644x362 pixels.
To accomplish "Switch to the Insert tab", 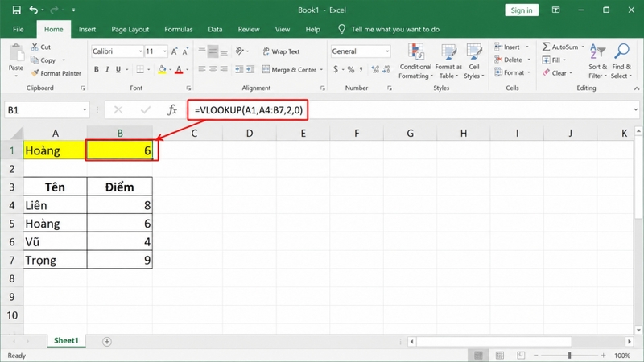I will 87,30.
